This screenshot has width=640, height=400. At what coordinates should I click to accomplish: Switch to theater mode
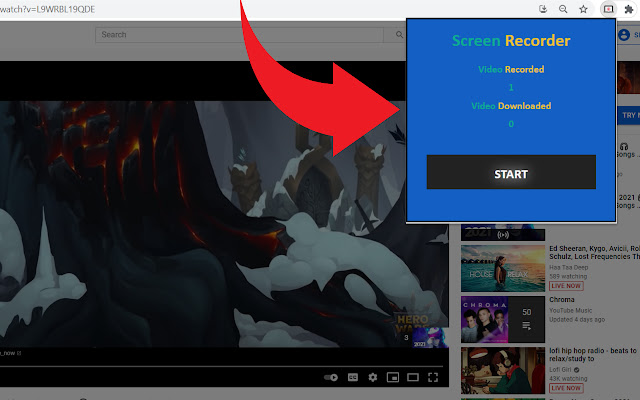(413, 377)
